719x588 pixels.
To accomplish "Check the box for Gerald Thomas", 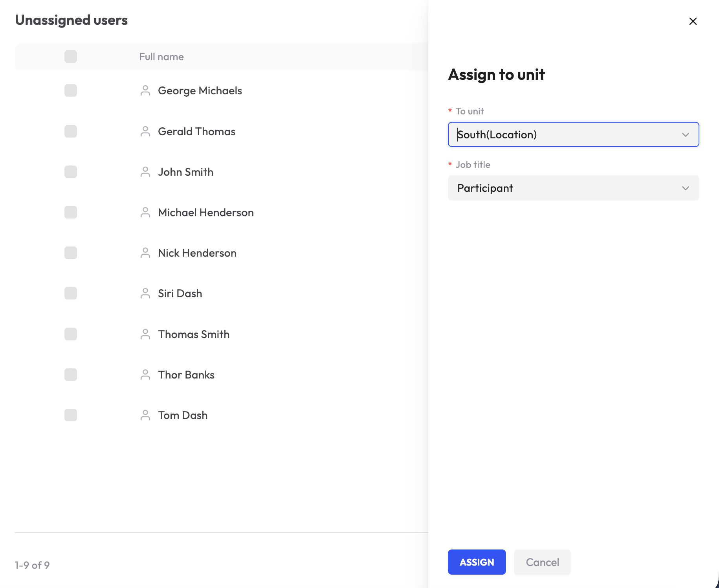I will [71, 131].
